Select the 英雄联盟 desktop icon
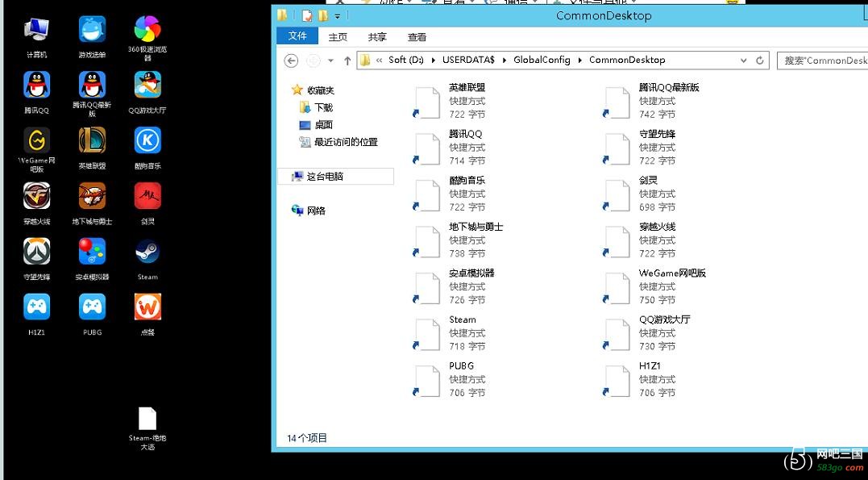 pyautogui.click(x=92, y=148)
